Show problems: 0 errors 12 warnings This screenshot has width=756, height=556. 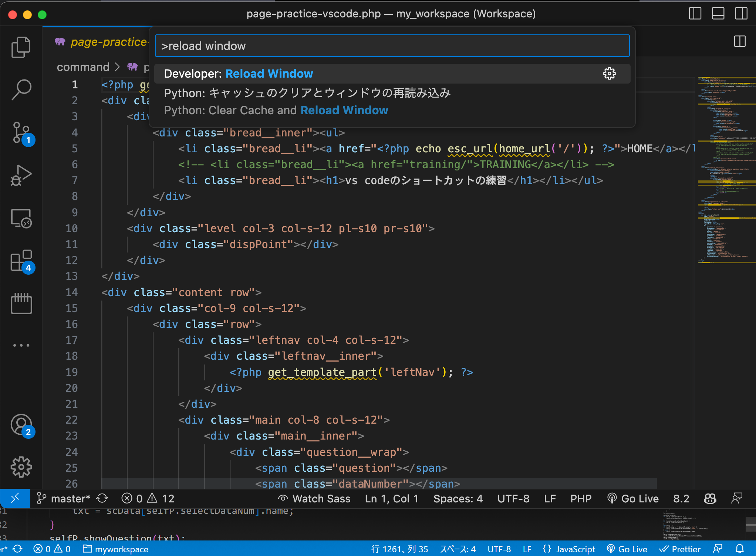pos(148,498)
